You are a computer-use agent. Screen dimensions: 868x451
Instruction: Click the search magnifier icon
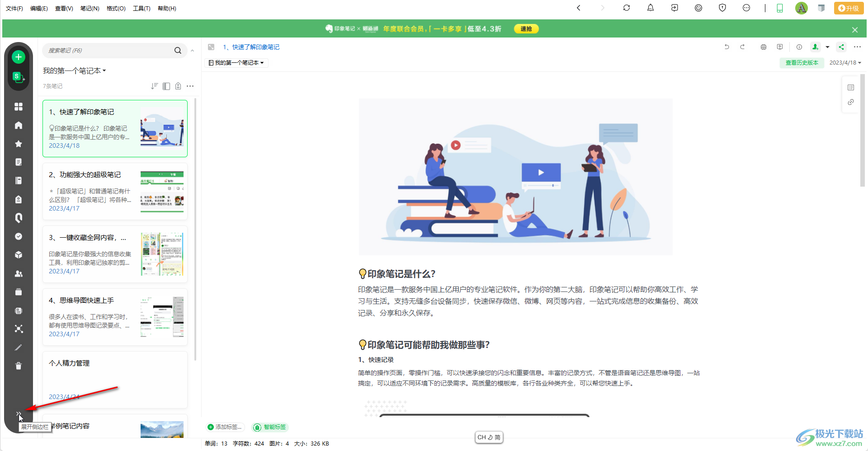178,51
